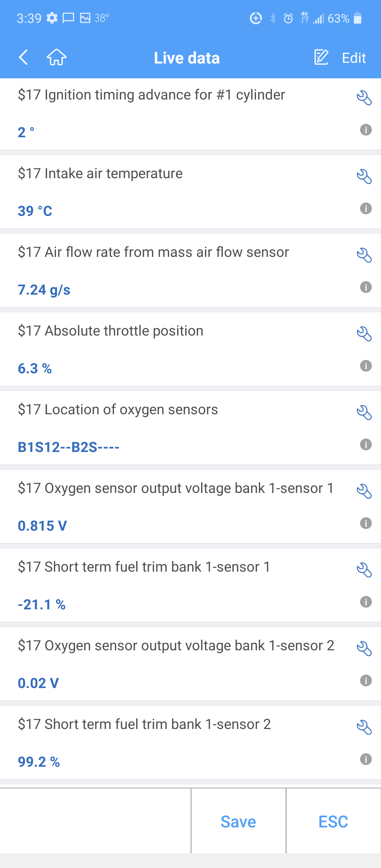Show info for Absolute throttle position
381x868 pixels.
[x=366, y=366]
